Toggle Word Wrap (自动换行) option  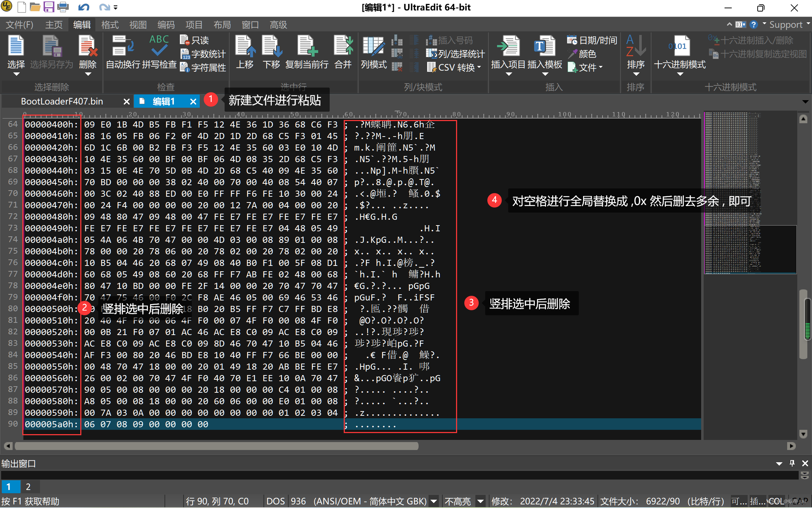click(123, 47)
